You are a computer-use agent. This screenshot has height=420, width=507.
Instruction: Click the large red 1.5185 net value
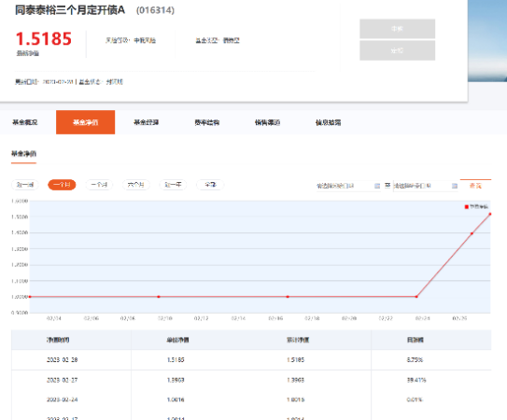[44, 39]
